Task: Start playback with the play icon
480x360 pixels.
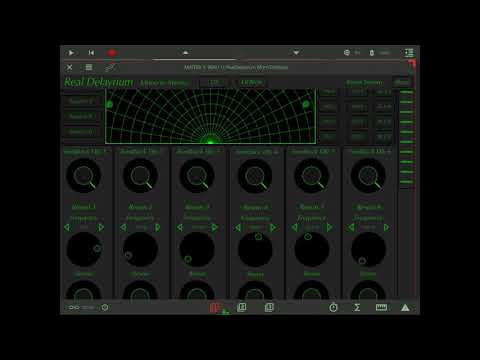Action: (71, 53)
